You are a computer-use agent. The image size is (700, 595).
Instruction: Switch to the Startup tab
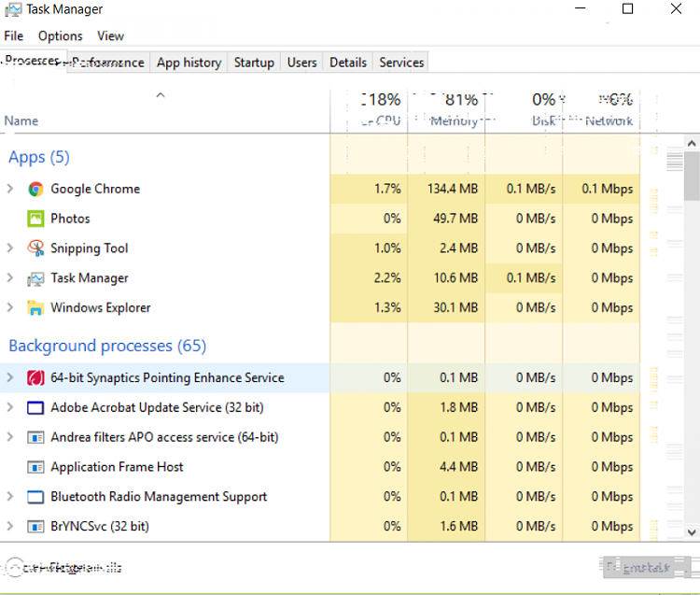click(x=254, y=63)
